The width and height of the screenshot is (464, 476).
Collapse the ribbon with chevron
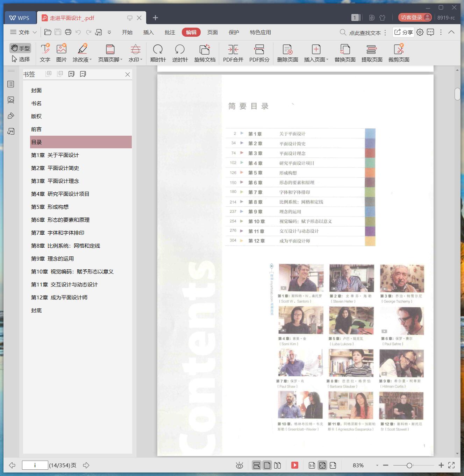(x=451, y=32)
